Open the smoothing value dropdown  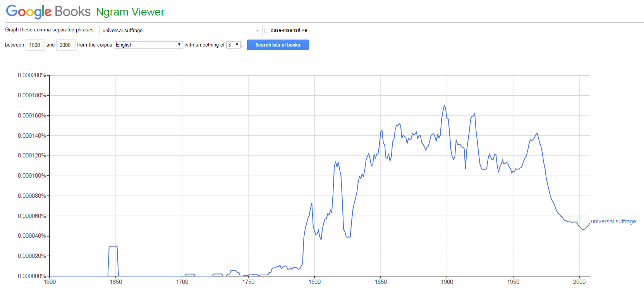(233, 45)
